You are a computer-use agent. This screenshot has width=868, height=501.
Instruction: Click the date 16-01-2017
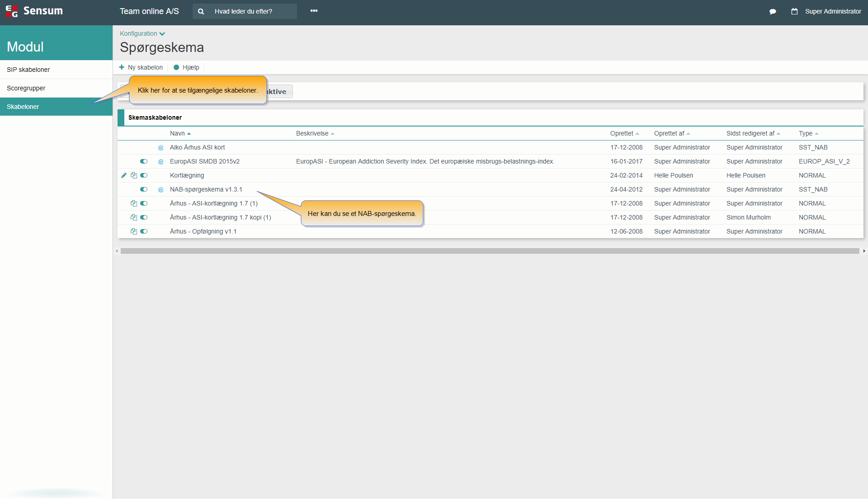pos(626,161)
